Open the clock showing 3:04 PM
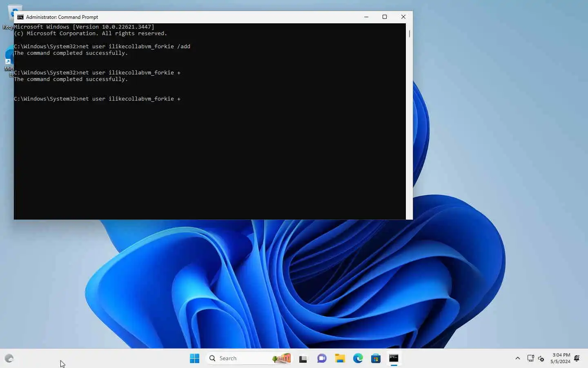Viewport: 588px width, 368px height. click(560, 358)
